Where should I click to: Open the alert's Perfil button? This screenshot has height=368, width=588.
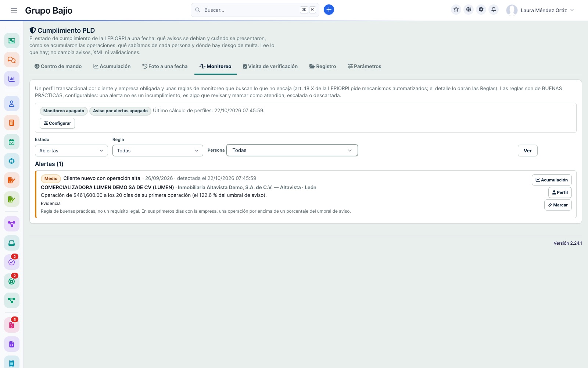[560, 192]
